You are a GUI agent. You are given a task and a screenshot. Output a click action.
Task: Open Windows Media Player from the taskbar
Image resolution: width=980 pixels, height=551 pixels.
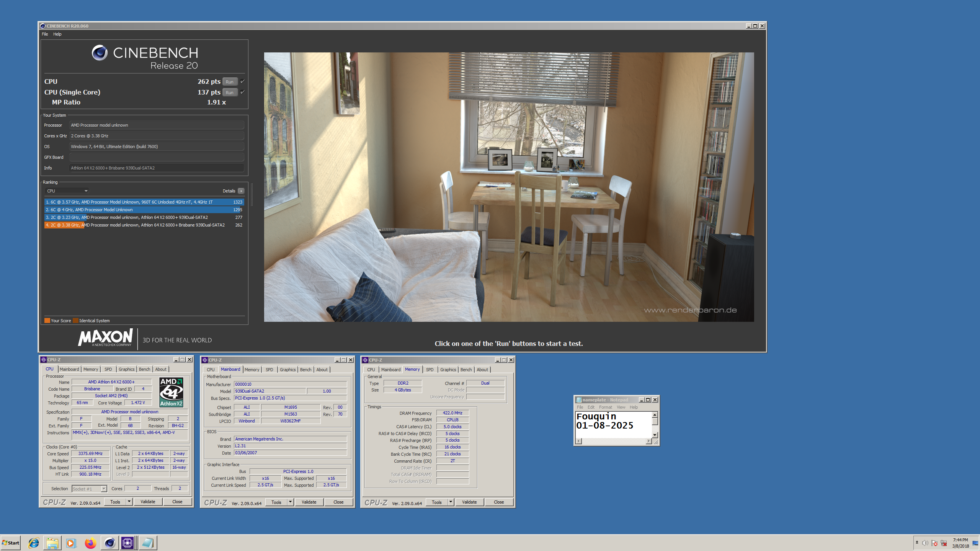71,543
